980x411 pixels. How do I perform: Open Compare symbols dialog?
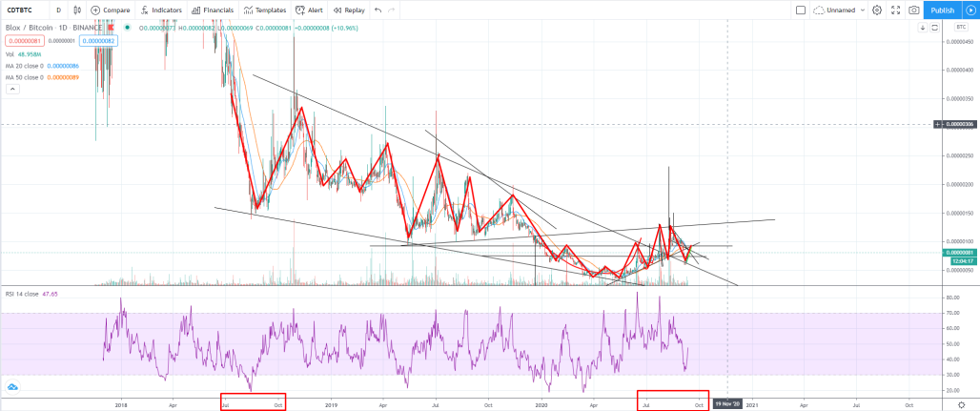pyautogui.click(x=110, y=10)
